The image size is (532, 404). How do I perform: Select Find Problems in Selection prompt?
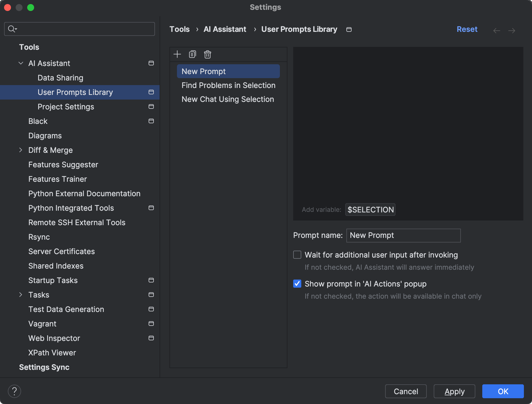tap(228, 85)
